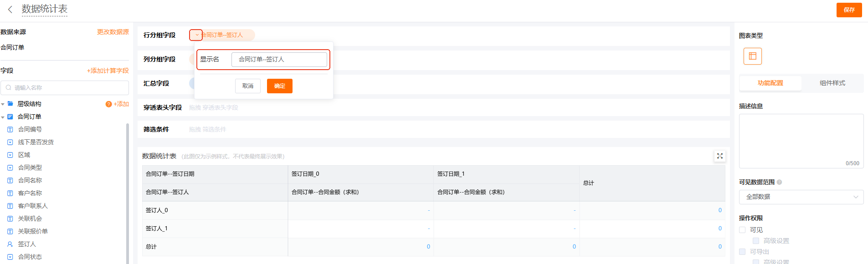
Task: Collapse the 合同订单 tree node
Action: pyautogui.click(x=3, y=117)
